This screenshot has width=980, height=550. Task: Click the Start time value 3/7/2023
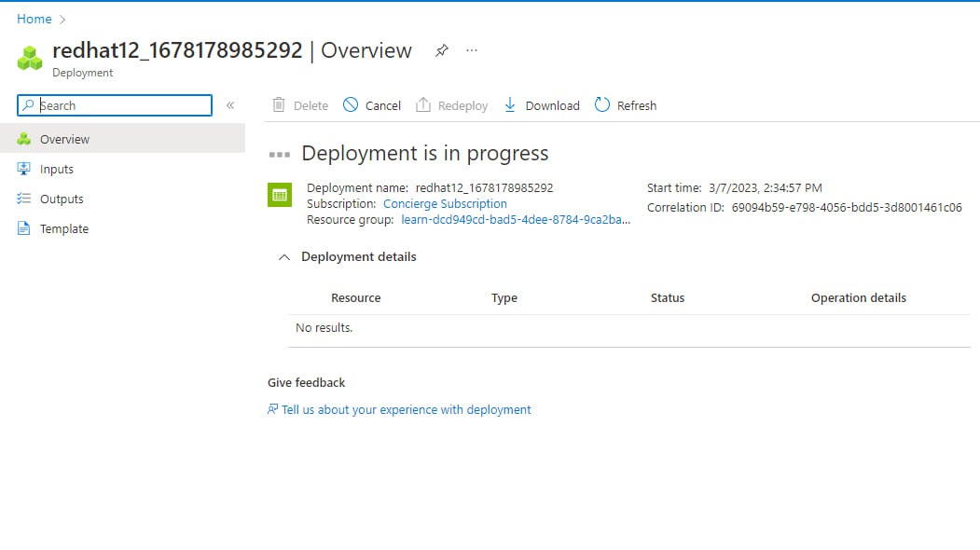coord(766,188)
